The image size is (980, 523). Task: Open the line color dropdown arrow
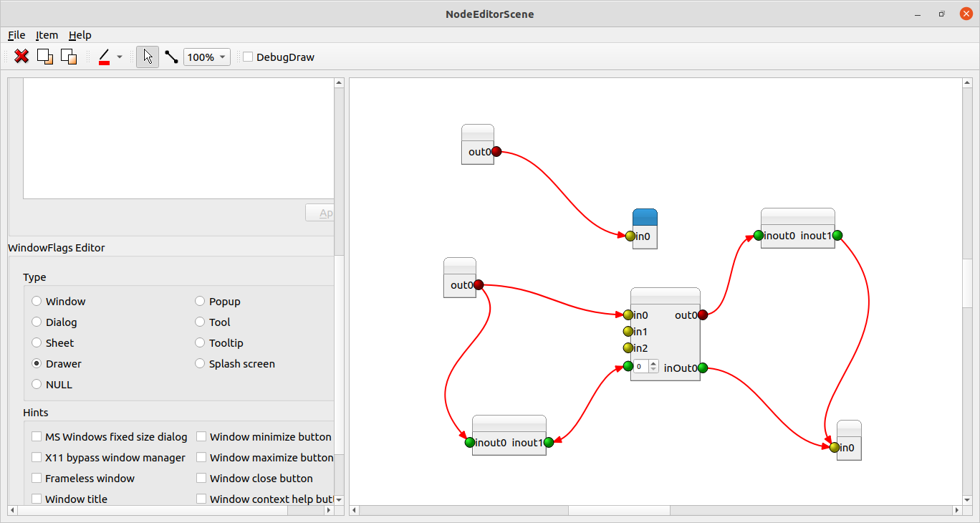click(120, 57)
